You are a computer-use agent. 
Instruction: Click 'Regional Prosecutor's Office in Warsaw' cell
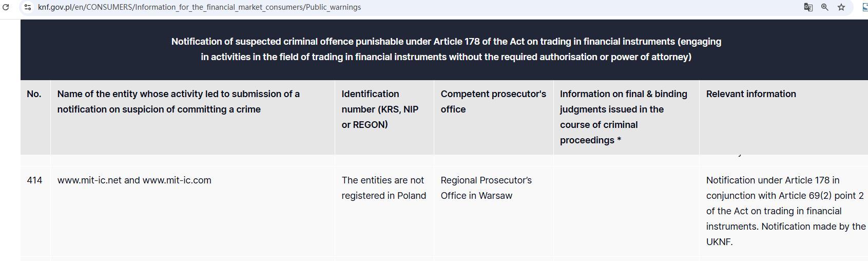click(486, 188)
